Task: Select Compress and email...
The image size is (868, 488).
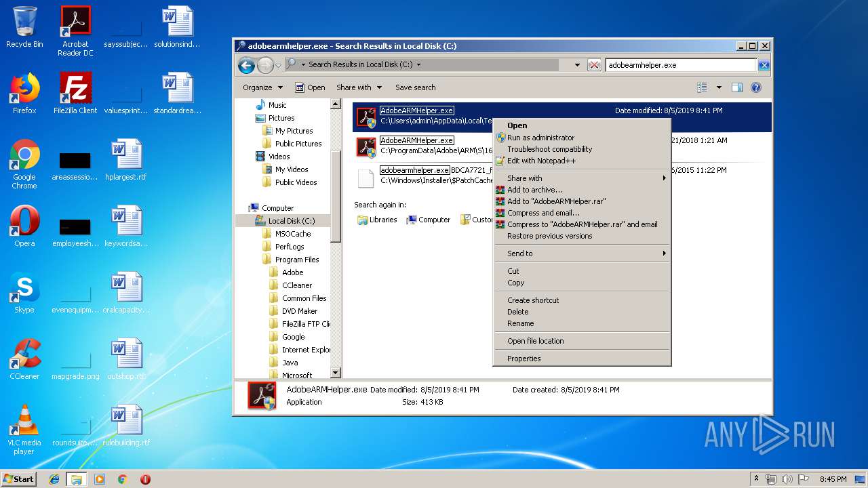Action: [x=582, y=213]
